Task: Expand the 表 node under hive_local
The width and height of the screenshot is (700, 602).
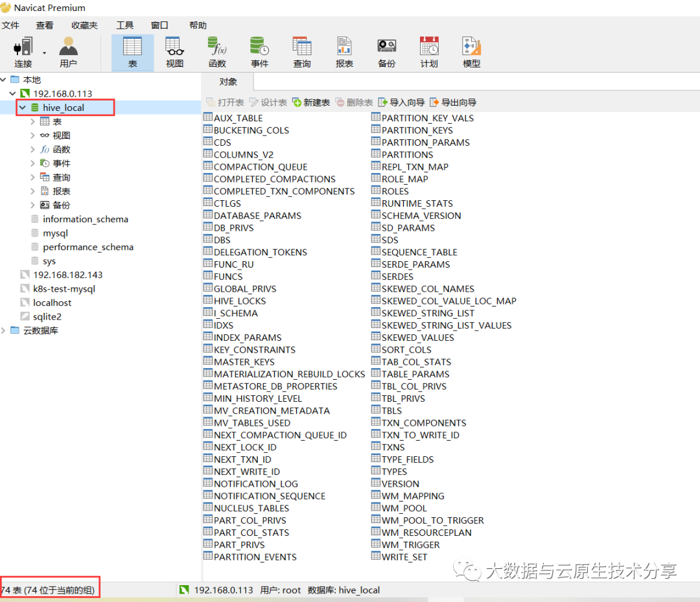Action: click(32, 121)
